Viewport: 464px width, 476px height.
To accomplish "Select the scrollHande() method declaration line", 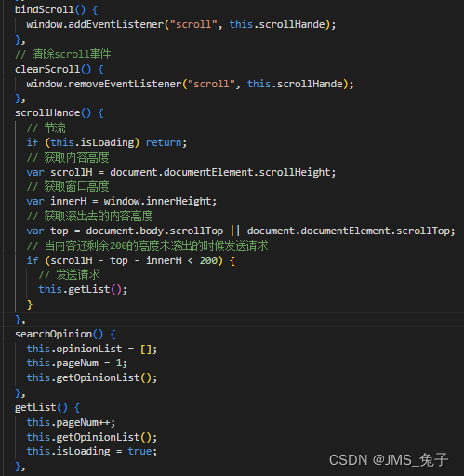I will (x=60, y=112).
